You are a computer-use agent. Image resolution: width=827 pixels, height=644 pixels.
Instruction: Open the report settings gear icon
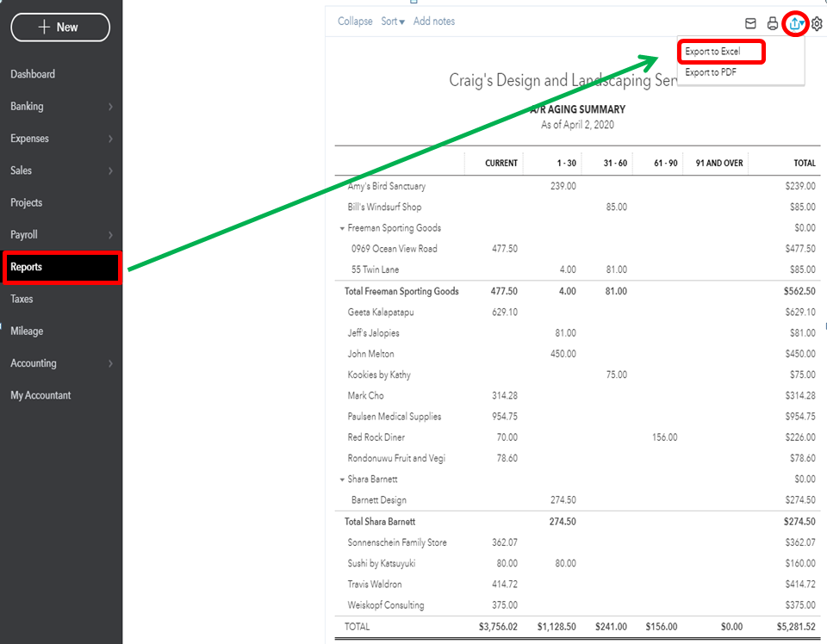pyautogui.click(x=817, y=24)
